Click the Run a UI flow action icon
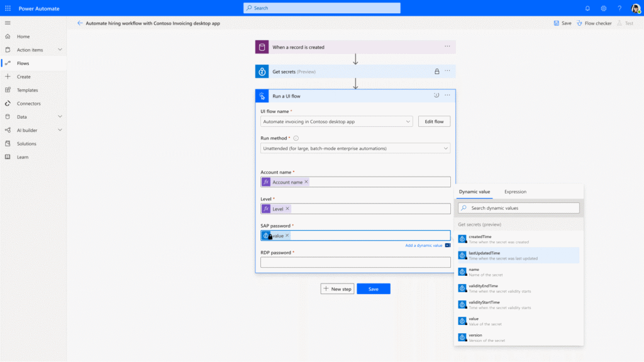This screenshot has height=362, width=644. pyautogui.click(x=262, y=96)
